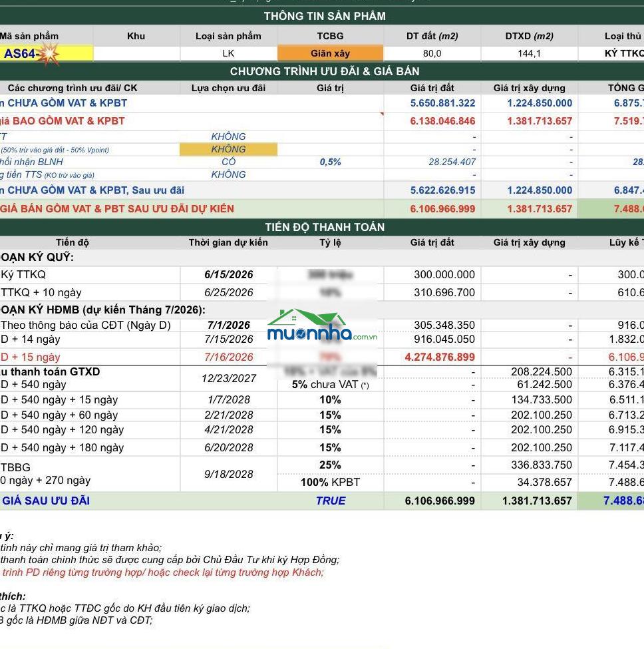Select the AS64- product code cell

coord(47,54)
